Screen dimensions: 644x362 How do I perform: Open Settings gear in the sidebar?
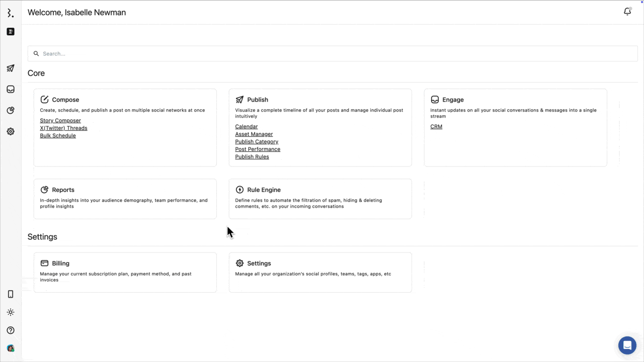[11, 132]
